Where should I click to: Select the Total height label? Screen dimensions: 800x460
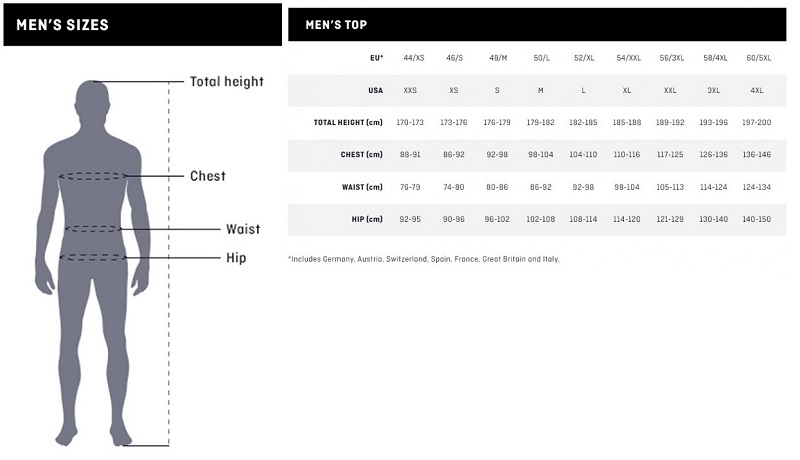pyautogui.click(x=227, y=82)
